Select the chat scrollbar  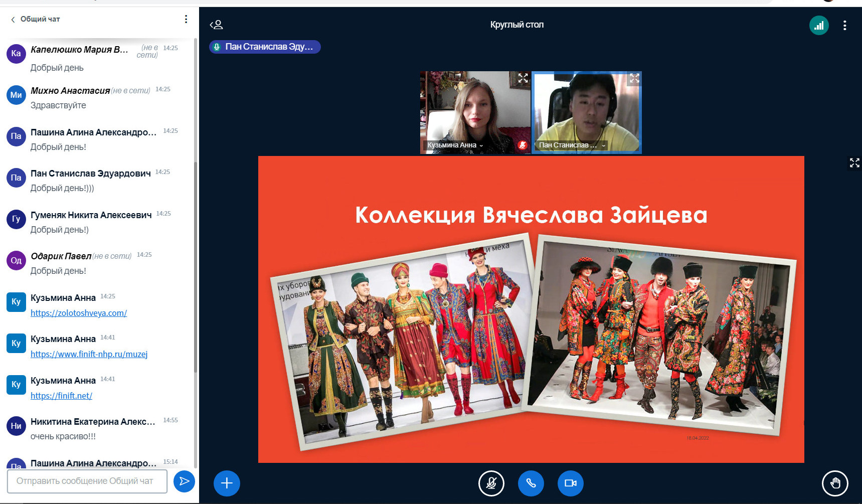point(196,267)
